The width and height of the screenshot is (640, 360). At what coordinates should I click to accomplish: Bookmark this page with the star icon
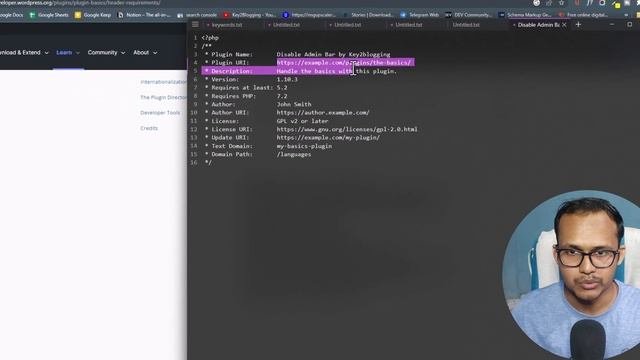[562, 3]
